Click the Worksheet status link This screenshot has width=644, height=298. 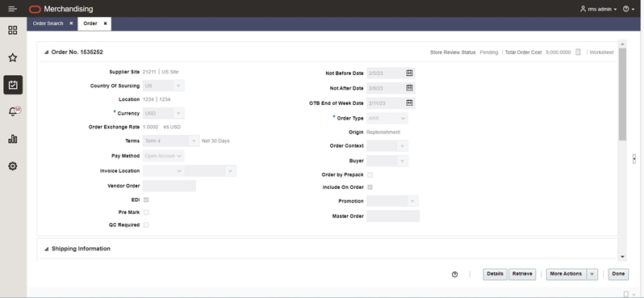tap(601, 52)
